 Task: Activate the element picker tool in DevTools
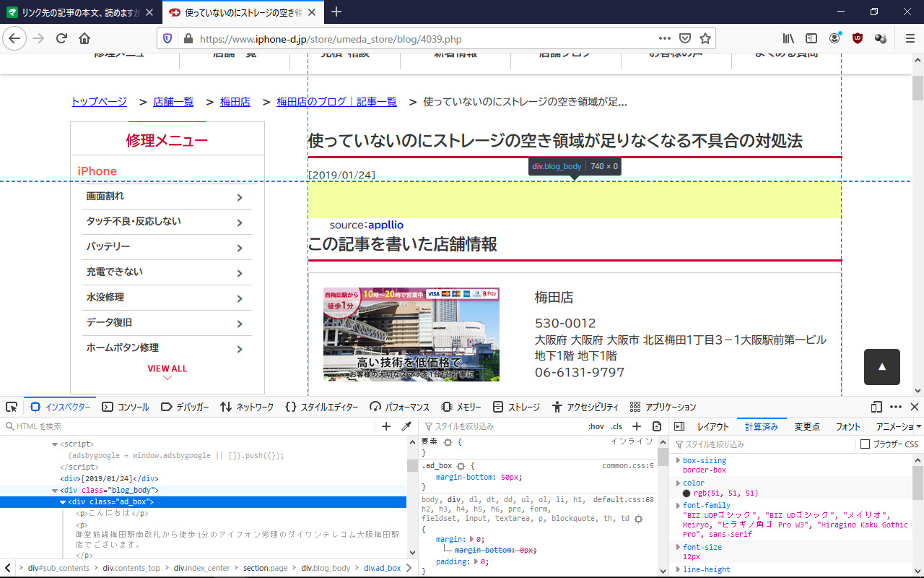click(12, 407)
